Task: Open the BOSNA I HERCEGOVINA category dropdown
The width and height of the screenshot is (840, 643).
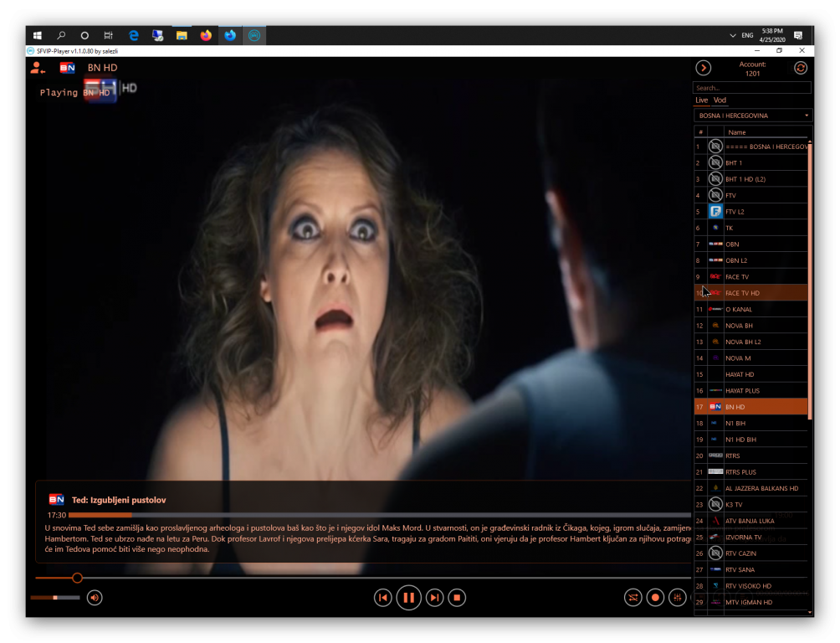Action: pos(753,116)
